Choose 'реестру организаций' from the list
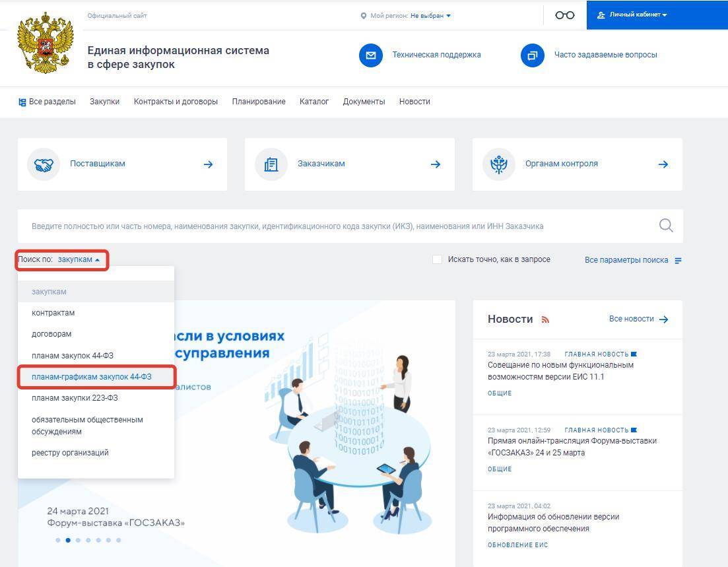728x567 pixels. [70, 453]
